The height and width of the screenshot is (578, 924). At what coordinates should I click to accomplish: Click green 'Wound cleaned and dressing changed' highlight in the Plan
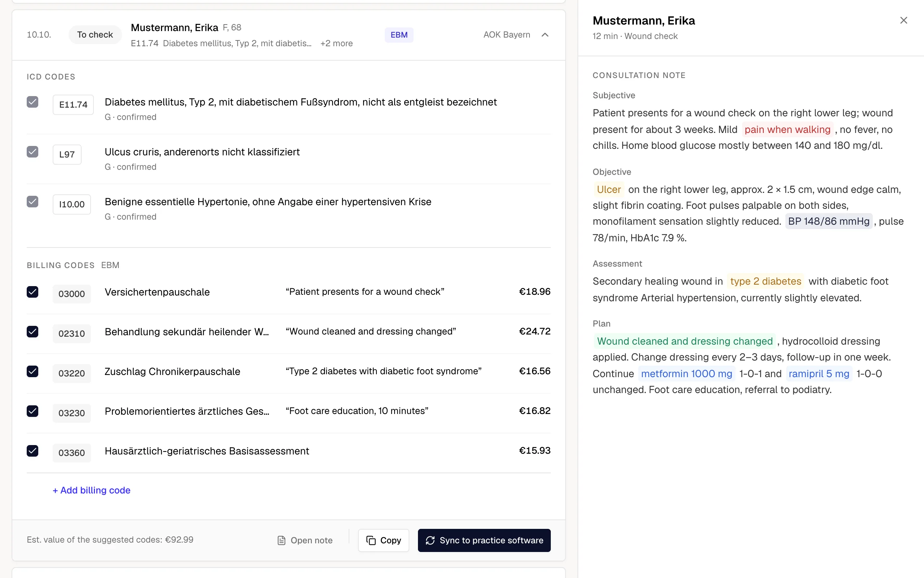click(685, 341)
